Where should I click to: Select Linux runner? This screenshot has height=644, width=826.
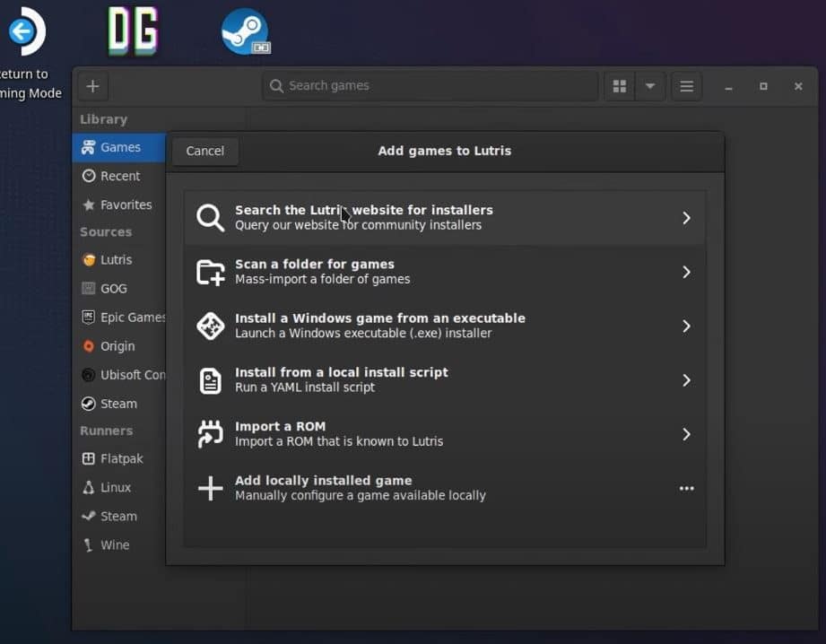pos(119,487)
